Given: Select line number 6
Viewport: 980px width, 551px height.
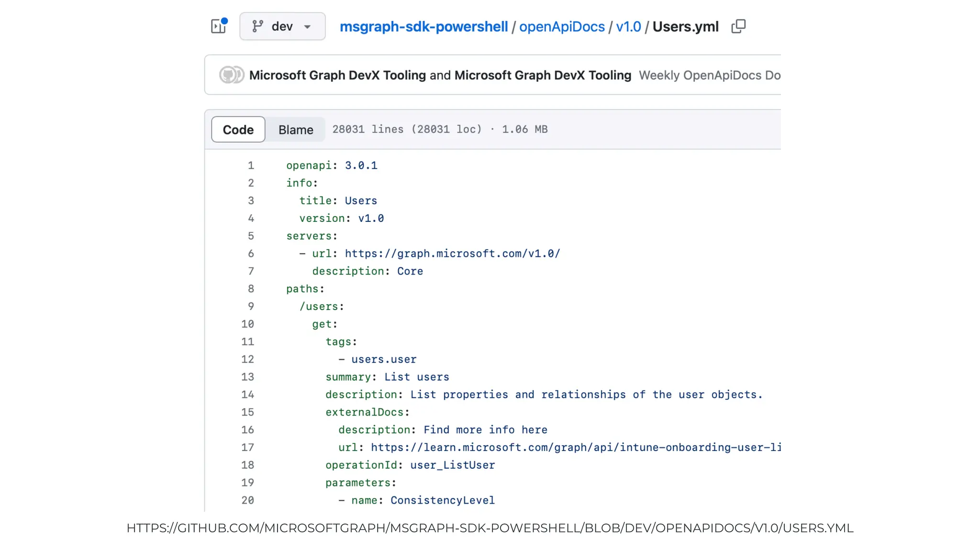Looking at the screenshot, I should point(251,253).
